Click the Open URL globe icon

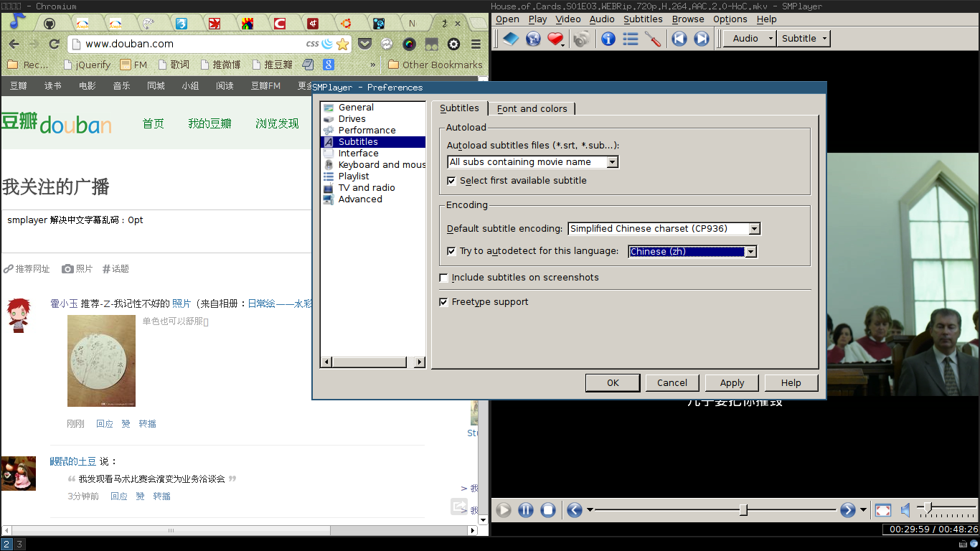533,39
